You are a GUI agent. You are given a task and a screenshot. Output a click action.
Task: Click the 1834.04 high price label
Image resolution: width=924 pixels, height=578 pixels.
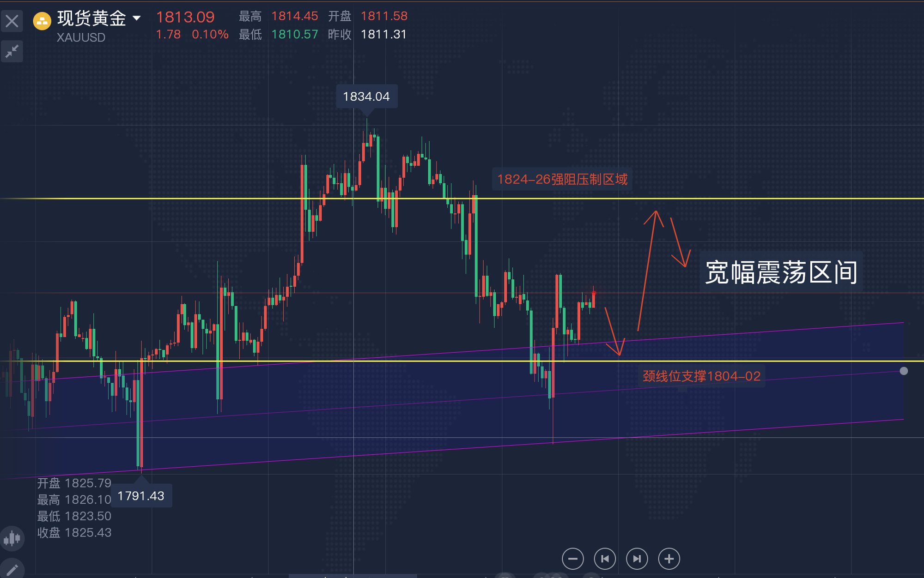[x=366, y=96]
